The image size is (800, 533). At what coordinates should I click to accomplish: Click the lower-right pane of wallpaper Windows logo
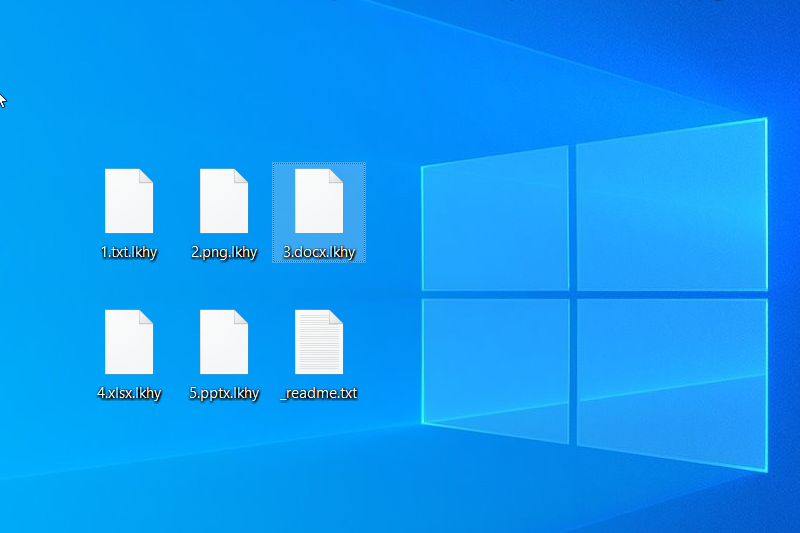point(670,382)
